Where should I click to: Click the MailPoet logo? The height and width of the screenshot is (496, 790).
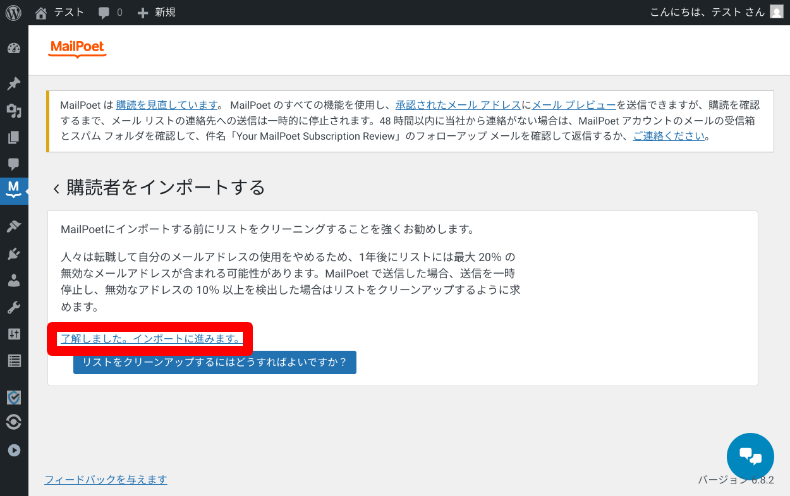click(77, 48)
